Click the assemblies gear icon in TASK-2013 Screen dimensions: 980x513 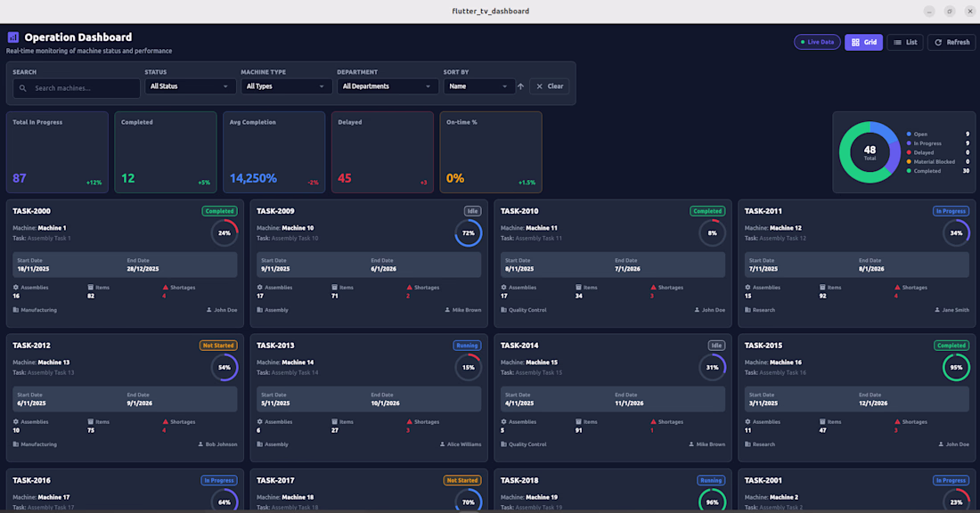259,422
